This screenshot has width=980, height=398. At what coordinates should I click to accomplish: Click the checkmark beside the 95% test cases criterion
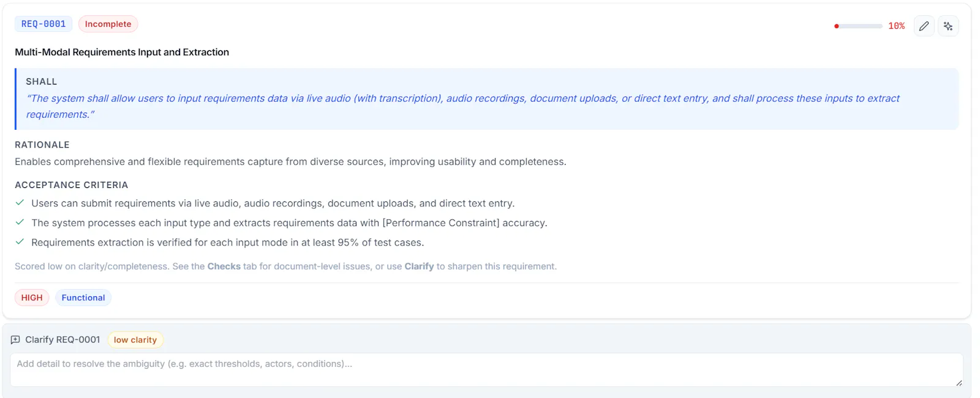[x=20, y=242]
